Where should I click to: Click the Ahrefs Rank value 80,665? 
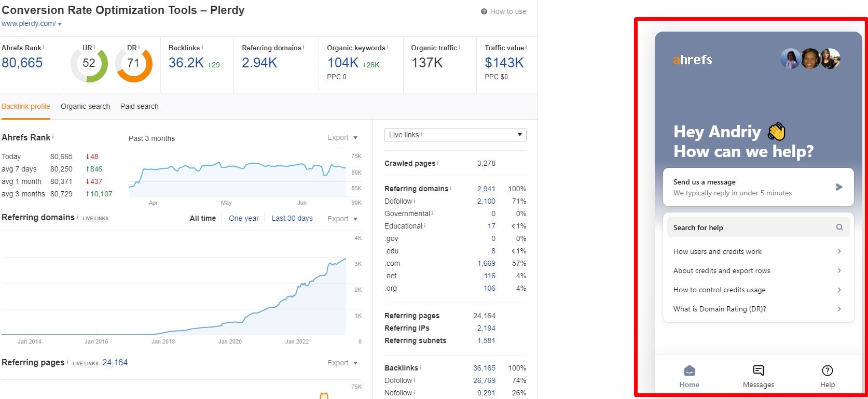tap(22, 63)
